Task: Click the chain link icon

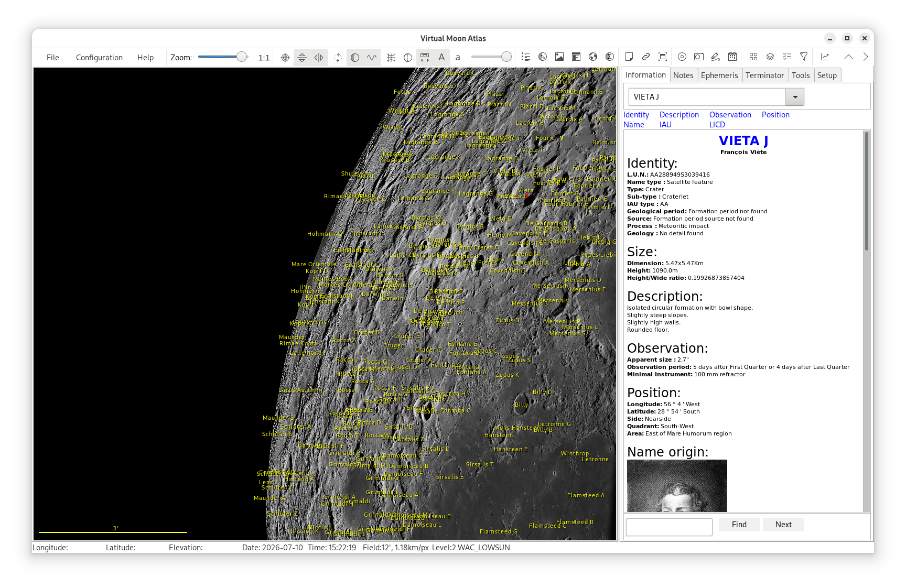Action: (x=646, y=57)
